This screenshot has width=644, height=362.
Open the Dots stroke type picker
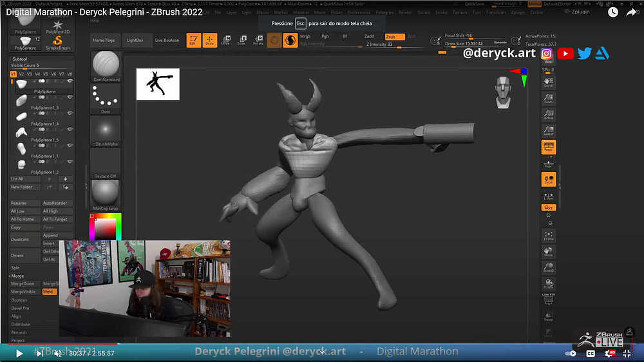(106, 99)
